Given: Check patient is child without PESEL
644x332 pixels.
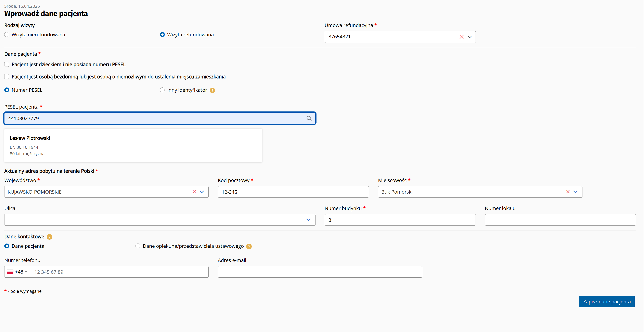Looking at the screenshot, I should pyautogui.click(x=7, y=65).
